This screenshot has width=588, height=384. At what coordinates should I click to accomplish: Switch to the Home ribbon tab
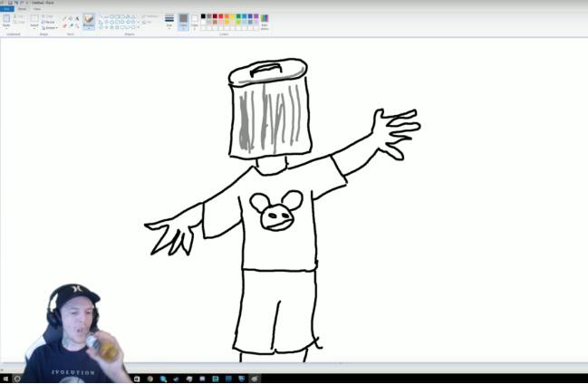[x=22, y=9]
